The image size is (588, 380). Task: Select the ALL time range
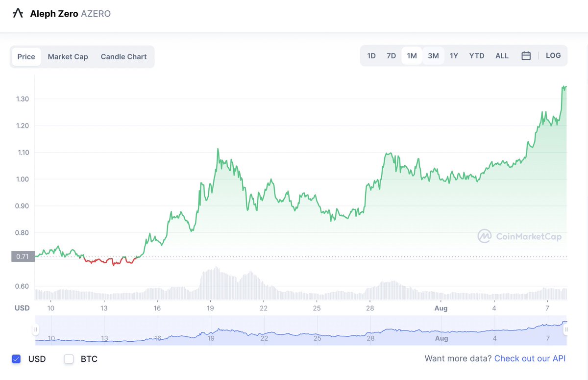pos(502,55)
